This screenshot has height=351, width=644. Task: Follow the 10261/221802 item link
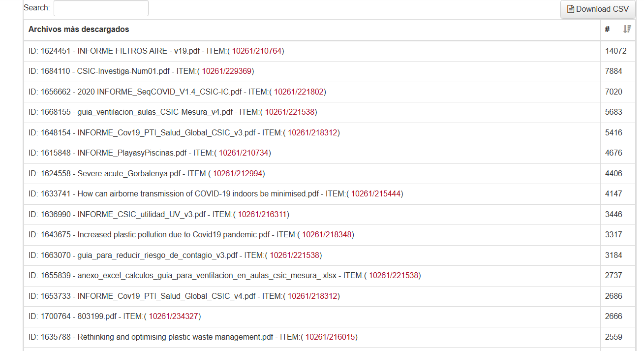click(298, 92)
